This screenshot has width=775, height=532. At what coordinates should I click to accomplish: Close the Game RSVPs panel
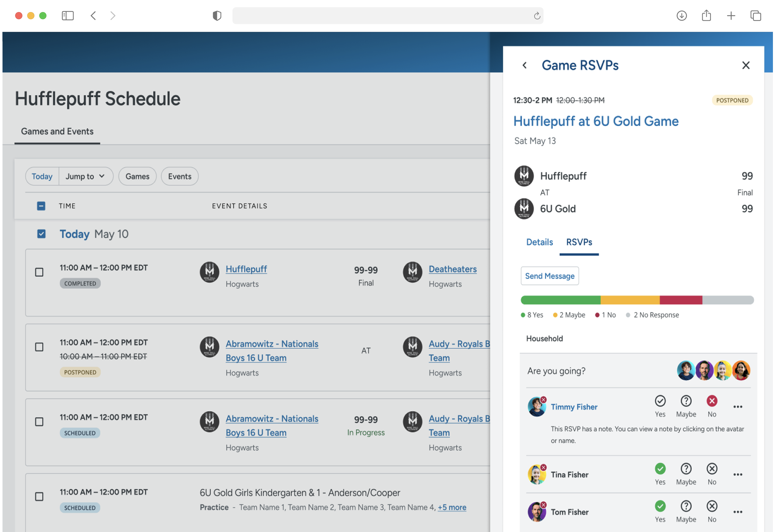coord(746,65)
